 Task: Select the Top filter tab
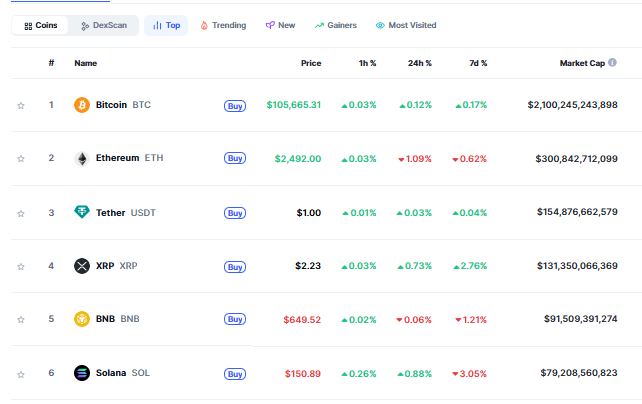[166, 25]
